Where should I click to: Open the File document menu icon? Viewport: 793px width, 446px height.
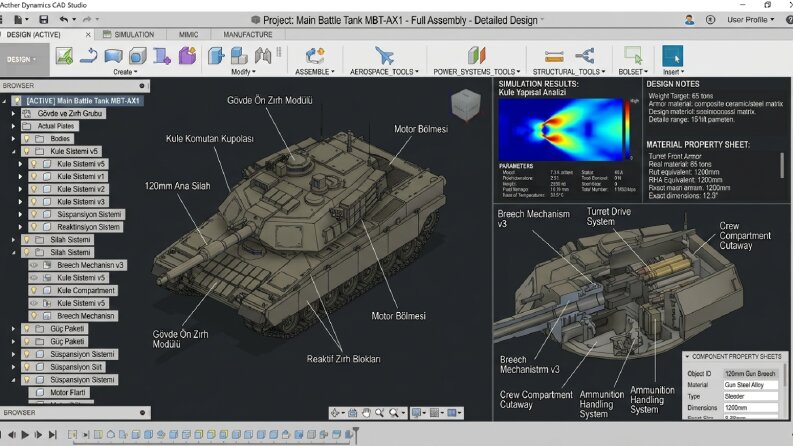(18, 19)
